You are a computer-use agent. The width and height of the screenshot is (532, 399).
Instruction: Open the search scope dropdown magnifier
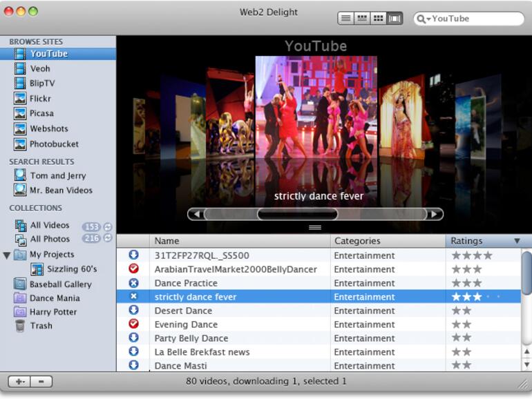423,19
